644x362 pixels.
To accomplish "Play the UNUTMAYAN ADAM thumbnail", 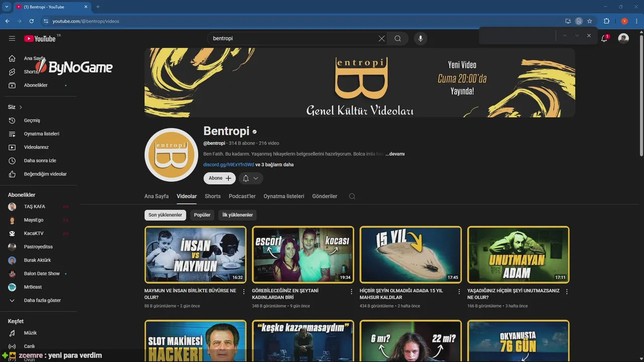I will 518,254.
